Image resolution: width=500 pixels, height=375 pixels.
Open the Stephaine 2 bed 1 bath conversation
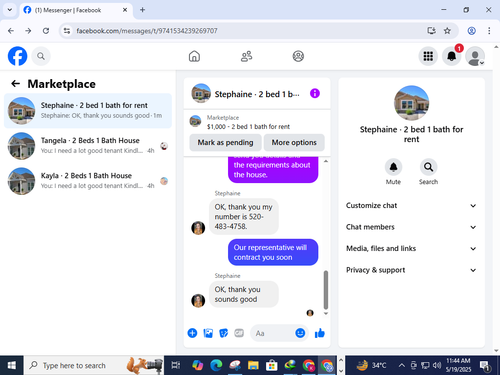(88, 111)
